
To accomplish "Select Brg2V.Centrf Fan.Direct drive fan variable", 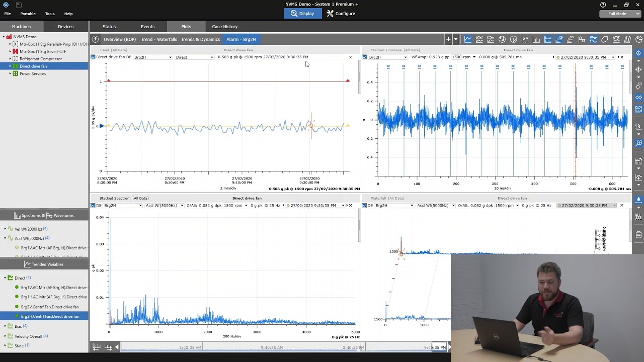I will [x=50, y=307].
